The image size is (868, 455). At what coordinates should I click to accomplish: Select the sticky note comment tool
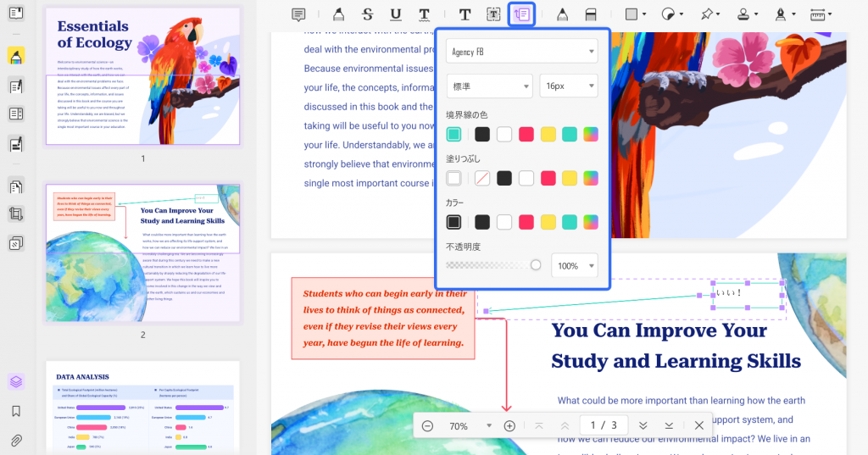click(x=298, y=14)
